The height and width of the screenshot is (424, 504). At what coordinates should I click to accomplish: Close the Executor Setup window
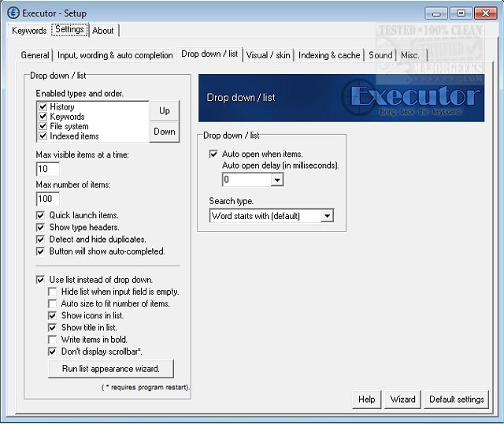pos(486,13)
